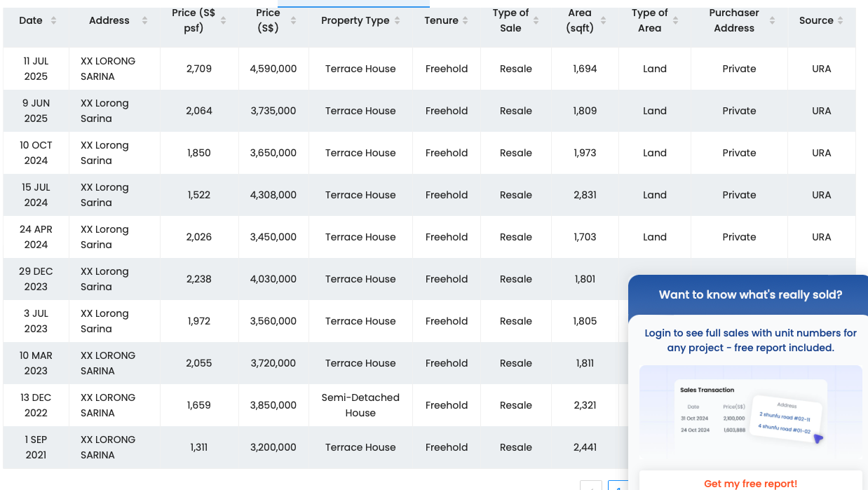Image resolution: width=868 pixels, height=490 pixels.
Task: Sort table by Date column icon
Action: pyautogui.click(x=54, y=21)
